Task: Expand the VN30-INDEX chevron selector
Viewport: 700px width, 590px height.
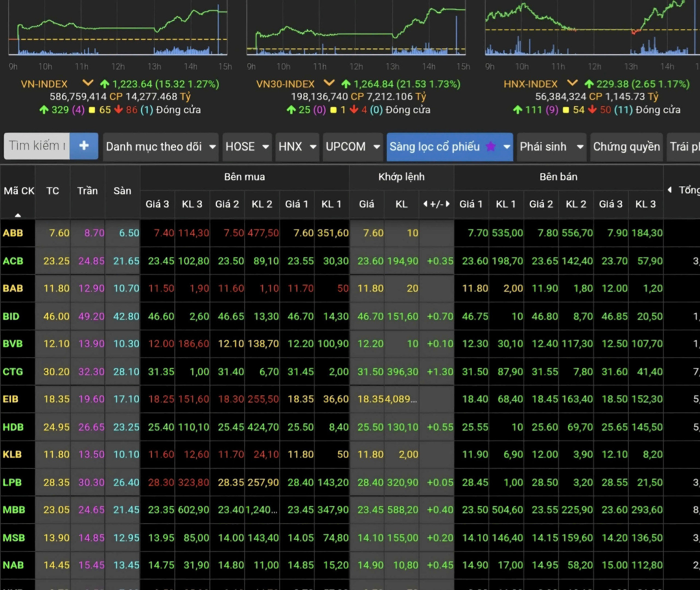Action: [329, 83]
